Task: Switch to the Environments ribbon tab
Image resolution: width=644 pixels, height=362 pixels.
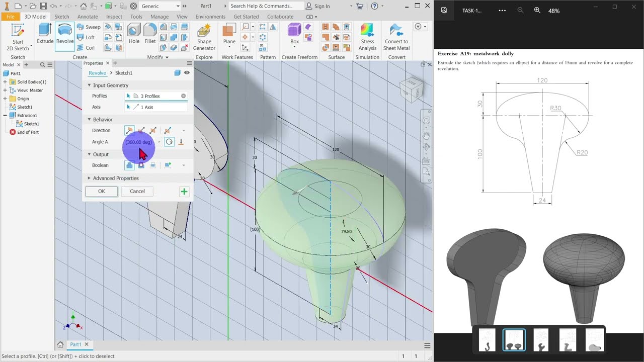Action: point(210,17)
